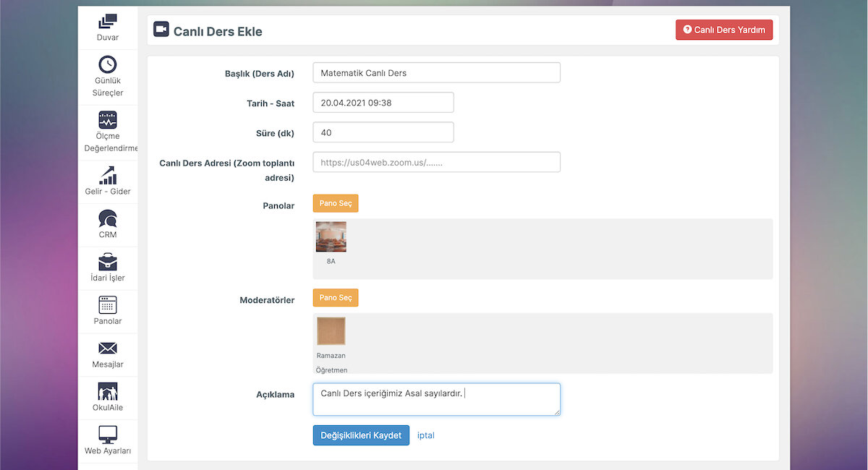Image resolution: width=868 pixels, height=470 pixels.
Task: Click the Canlı Ders Adresi label
Action: (227, 170)
